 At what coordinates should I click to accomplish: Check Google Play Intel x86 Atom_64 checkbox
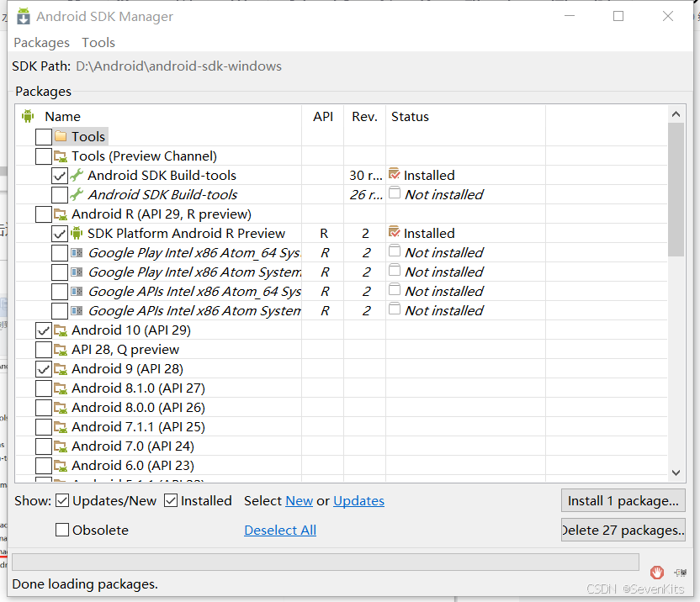pyautogui.click(x=60, y=253)
